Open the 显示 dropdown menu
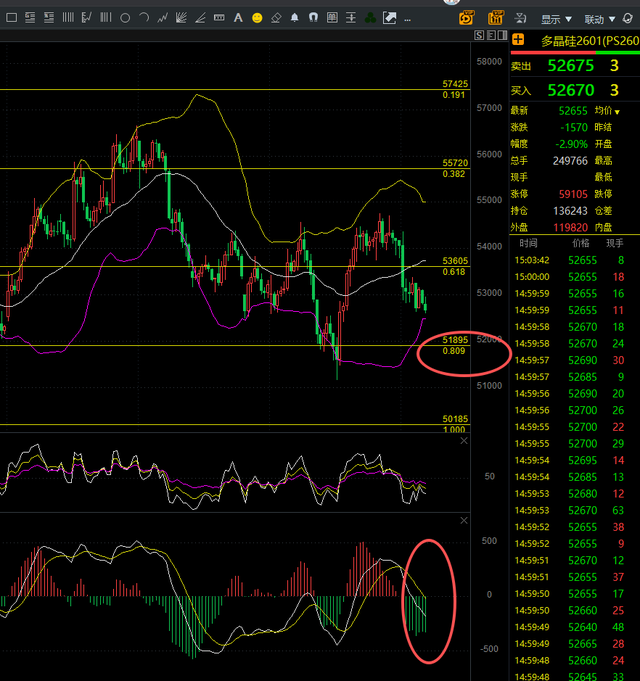Image resolution: width=640 pixels, height=681 pixels. coord(556,19)
